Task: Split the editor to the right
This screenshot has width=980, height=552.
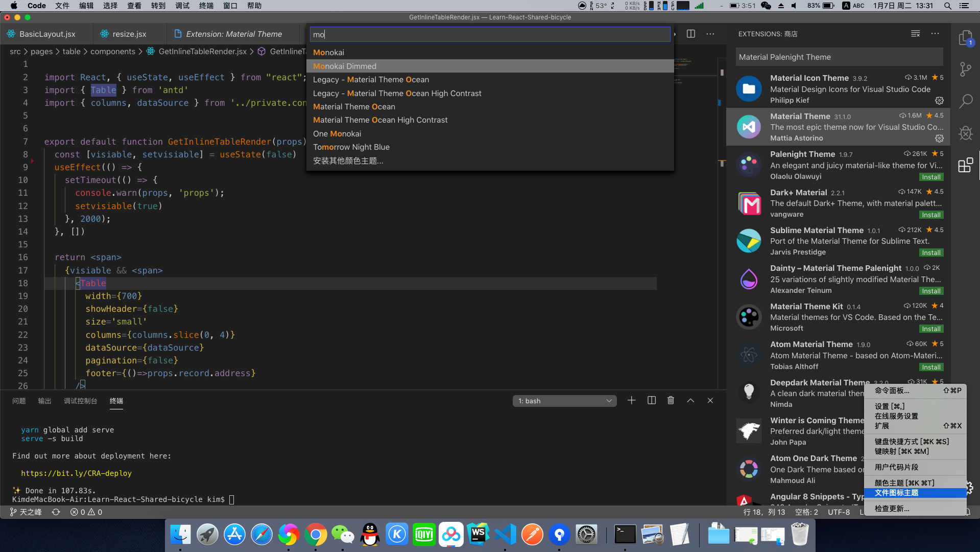Action: pyautogui.click(x=691, y=34)
